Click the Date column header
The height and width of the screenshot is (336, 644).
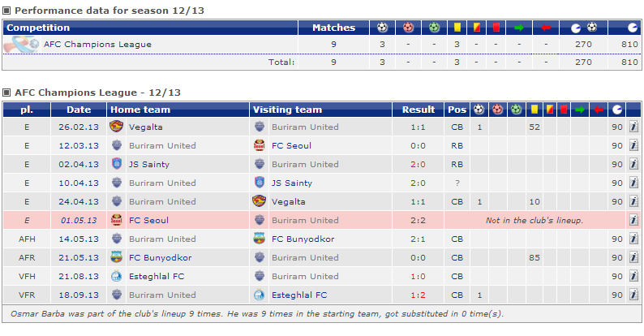[x=79, y=110]
